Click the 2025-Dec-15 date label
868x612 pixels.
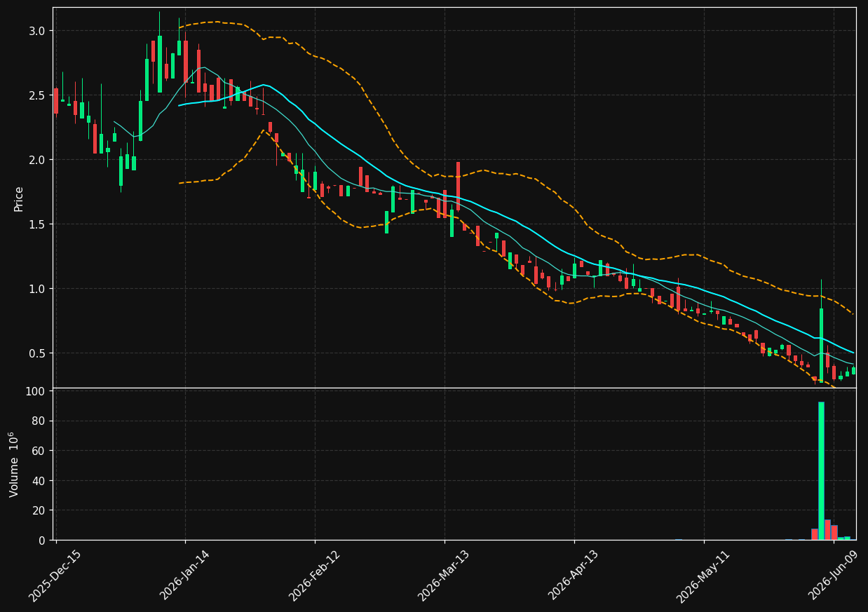pos(55,576)
